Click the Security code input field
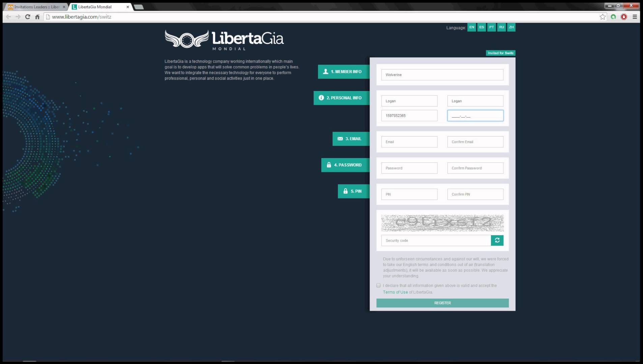Viewport: 643px width, 364px height. pyautogui.click(x=436, y=240)
